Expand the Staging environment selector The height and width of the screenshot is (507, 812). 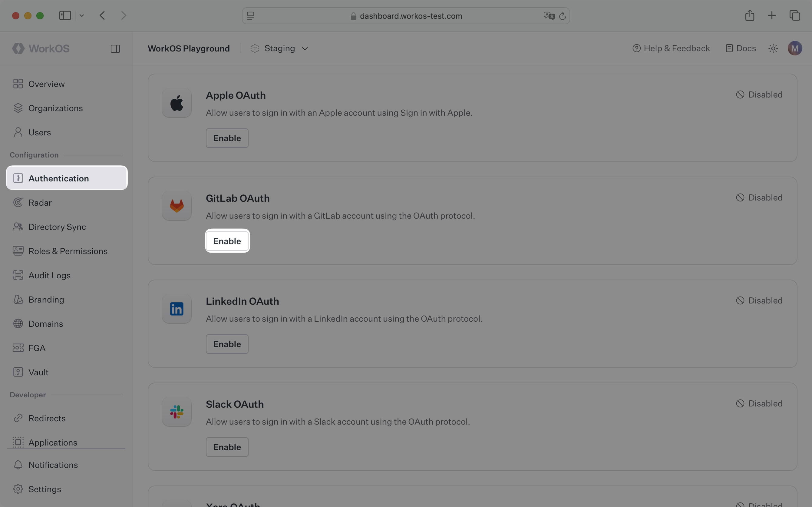[x=279, y=48]
